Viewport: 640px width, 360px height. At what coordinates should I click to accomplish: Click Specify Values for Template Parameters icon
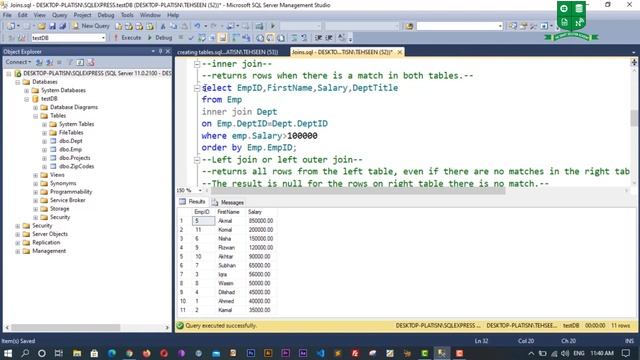[341, 38]
